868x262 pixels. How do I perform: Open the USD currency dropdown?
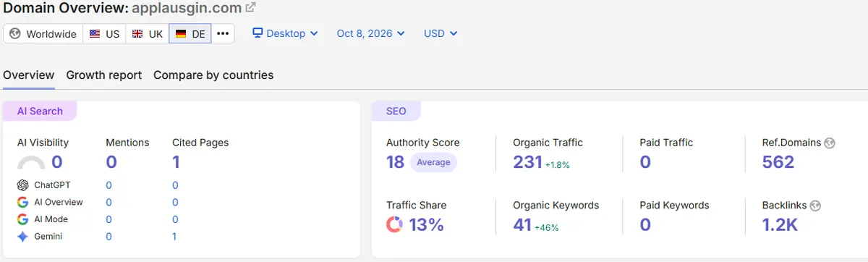pyautogui.click(x=441, y=33)
